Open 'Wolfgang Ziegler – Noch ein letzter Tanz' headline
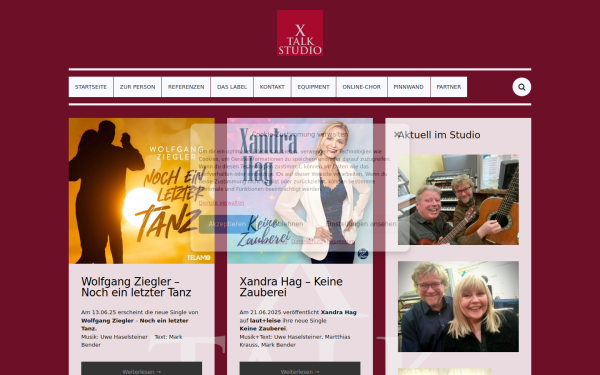Image resolution: width=600 pixels, height=375 pixels. click(136, 287)
